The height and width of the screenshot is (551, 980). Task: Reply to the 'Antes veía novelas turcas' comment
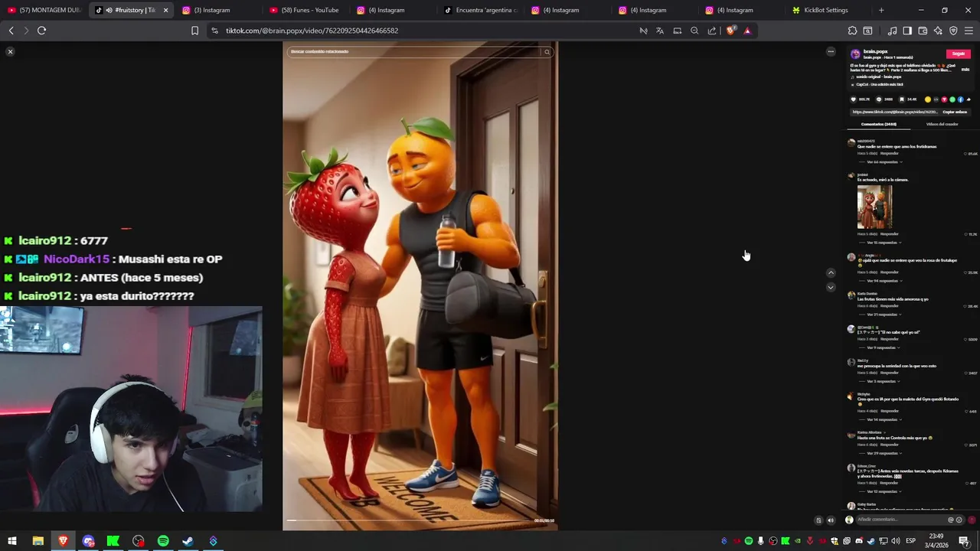[x=889, y=483]
